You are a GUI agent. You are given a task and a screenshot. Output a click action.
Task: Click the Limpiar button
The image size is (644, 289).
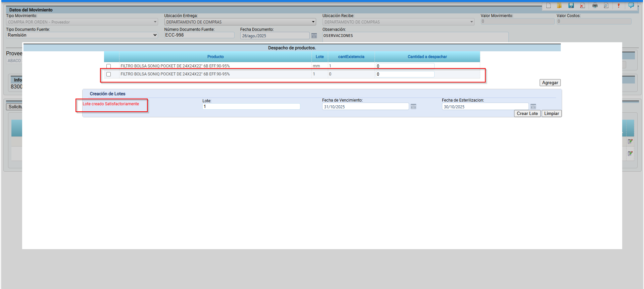[x=551, y=114]
